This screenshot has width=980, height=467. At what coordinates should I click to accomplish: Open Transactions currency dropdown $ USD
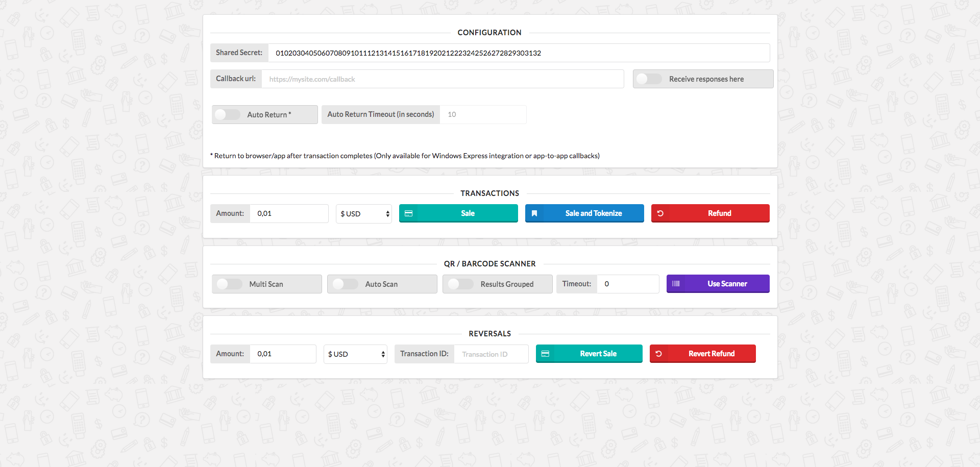click(x=364, y=213)
